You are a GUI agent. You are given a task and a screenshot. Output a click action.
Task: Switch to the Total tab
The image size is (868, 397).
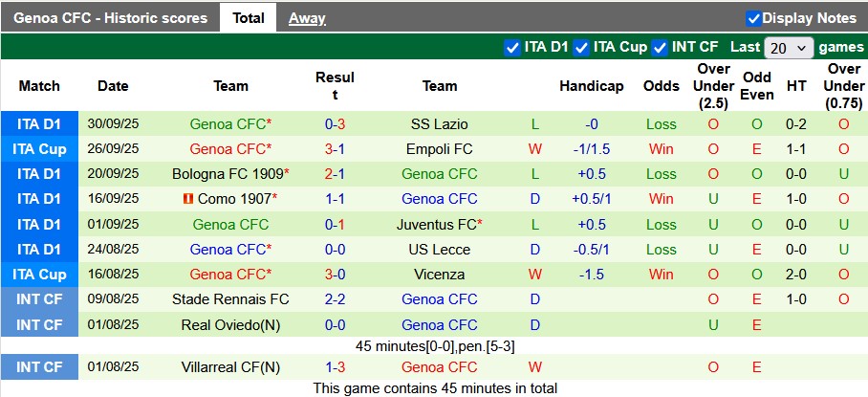[x=249, y=18]
